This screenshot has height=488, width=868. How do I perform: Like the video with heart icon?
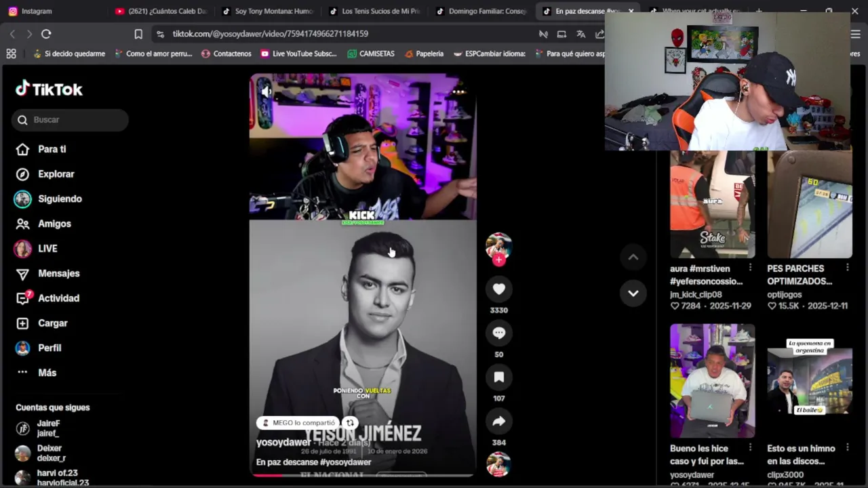coord(499,289)
